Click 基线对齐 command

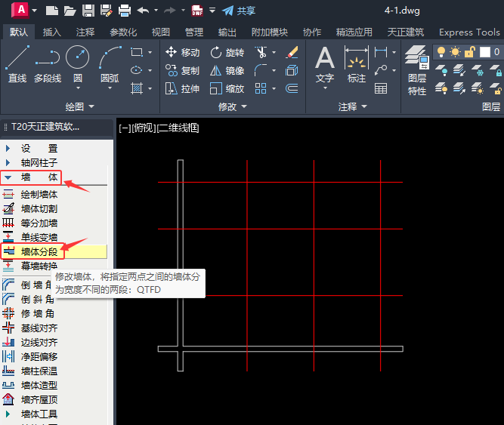(39, 328)
